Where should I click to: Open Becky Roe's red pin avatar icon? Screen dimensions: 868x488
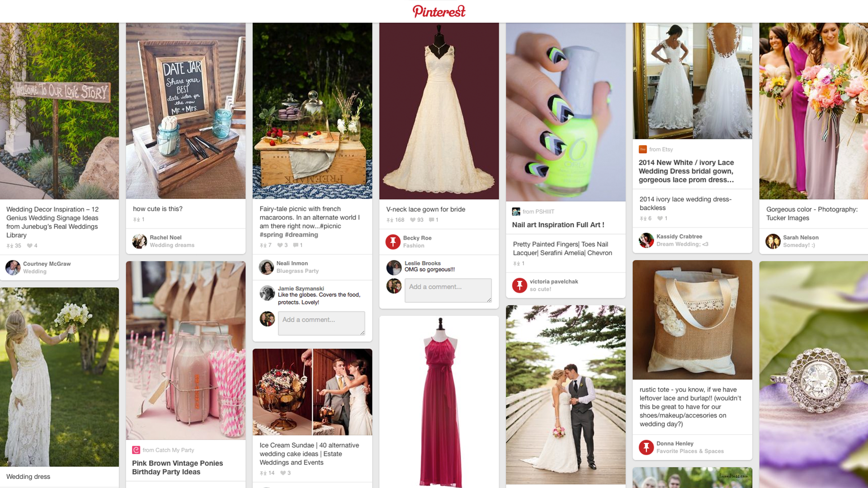[393, 242]
